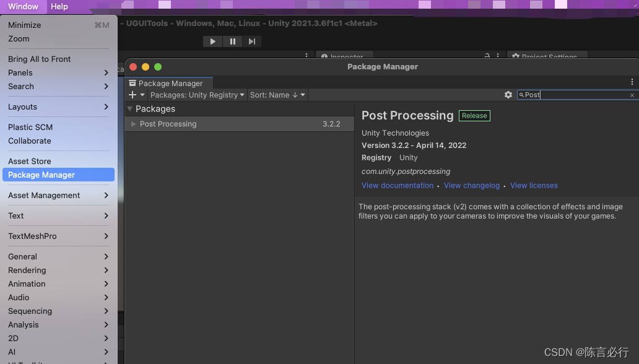The height and width of the screenshot is (364, 639).
Task: Open View changelog link
Action: 471,186
